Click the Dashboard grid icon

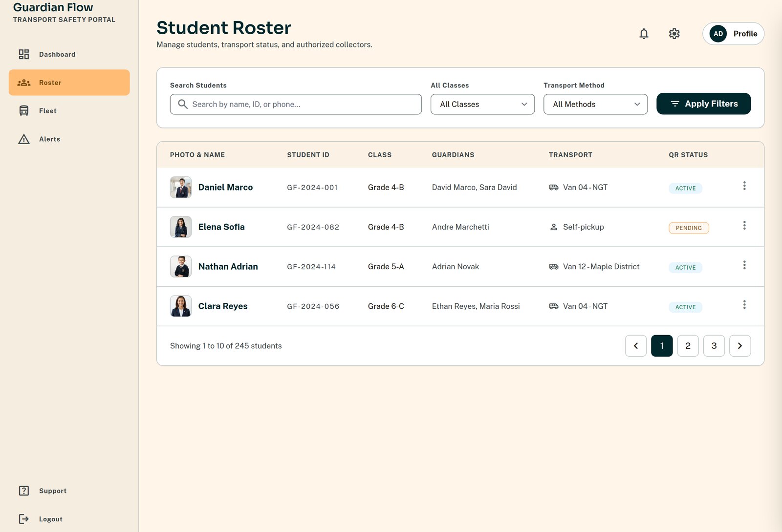tap(23, 54)
